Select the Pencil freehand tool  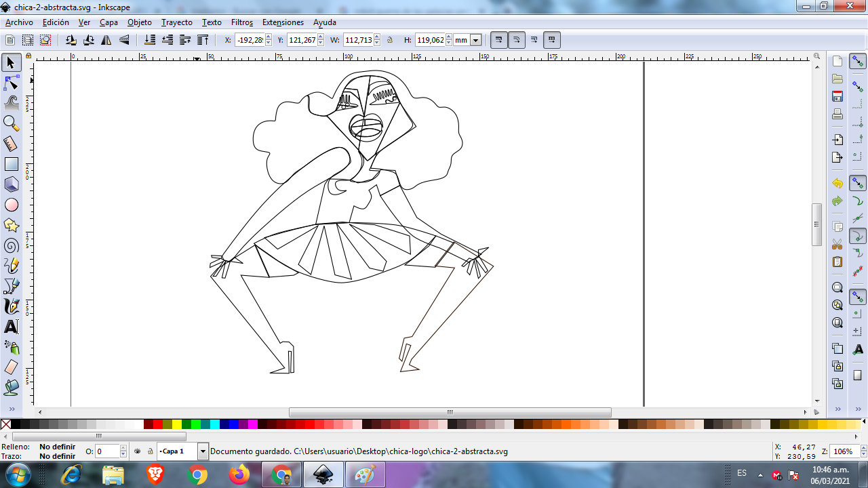point(11,266)
